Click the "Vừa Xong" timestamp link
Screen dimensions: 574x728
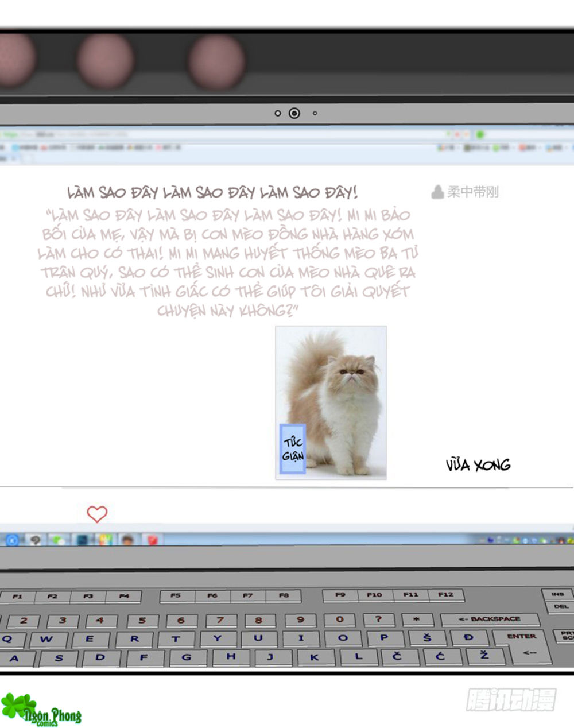479,465
